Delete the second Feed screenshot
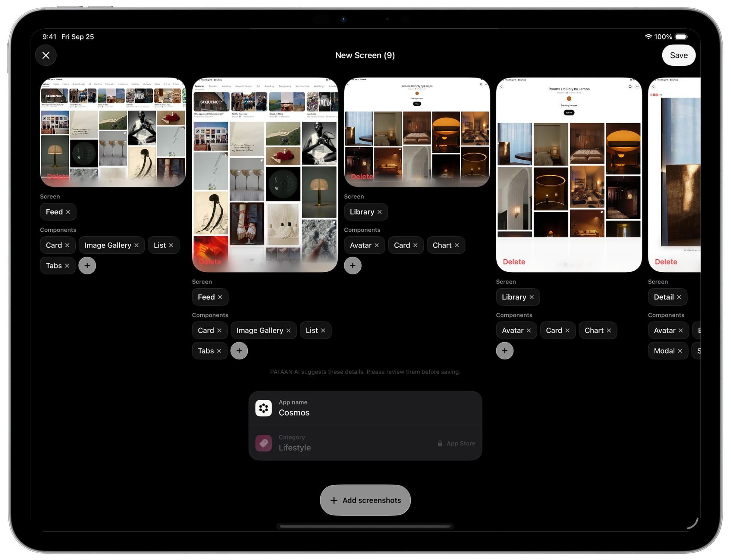The height and width of the screenshot is (560, 731). (210, 262)
